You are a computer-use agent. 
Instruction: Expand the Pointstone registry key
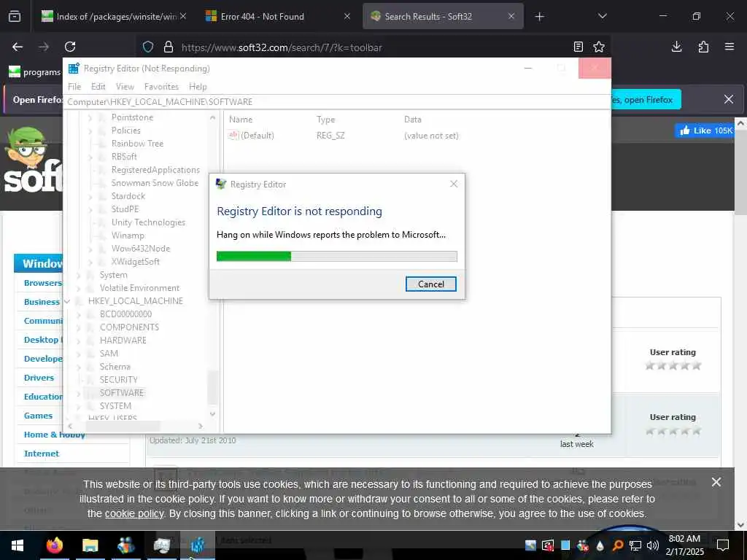[90, 117]
